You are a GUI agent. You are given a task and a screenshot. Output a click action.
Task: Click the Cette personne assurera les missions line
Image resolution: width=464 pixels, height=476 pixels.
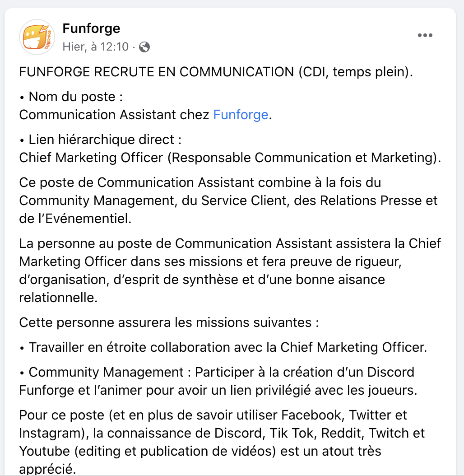pyautogui.click(x=169, y=322)
